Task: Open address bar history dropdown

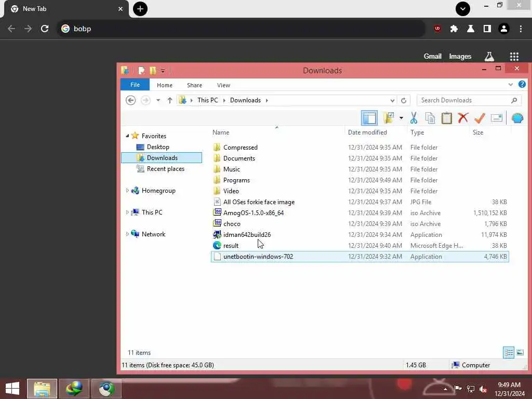Action: (x=392, y=100)
